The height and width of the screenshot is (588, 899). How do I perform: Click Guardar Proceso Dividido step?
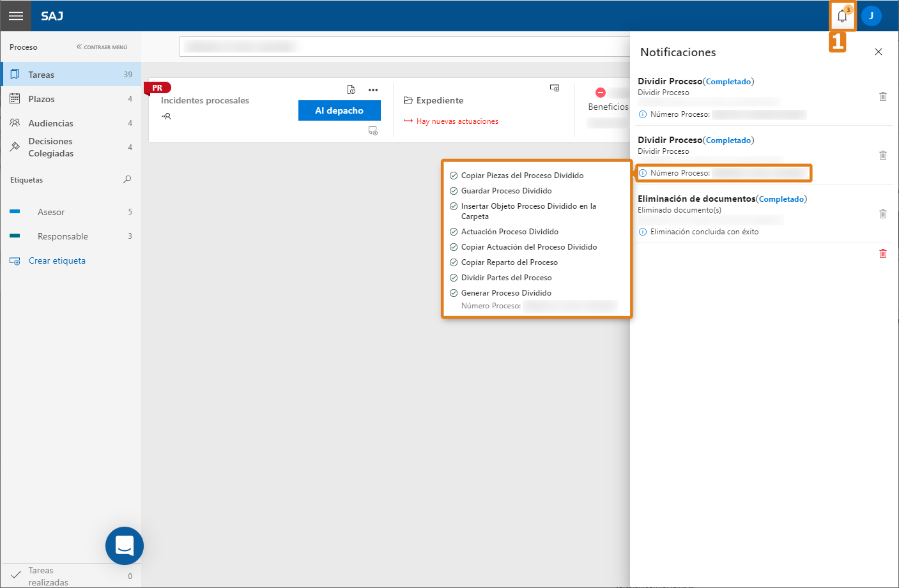click(507, 191)
